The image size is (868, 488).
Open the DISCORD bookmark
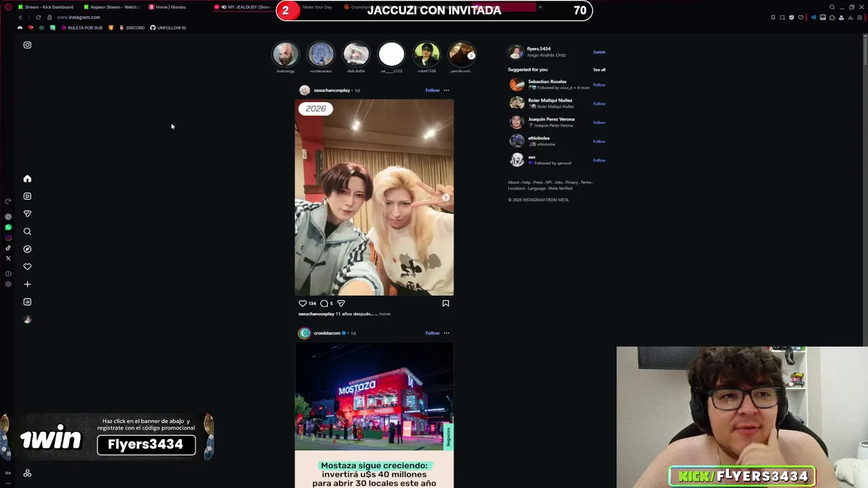tap(132, 28)
